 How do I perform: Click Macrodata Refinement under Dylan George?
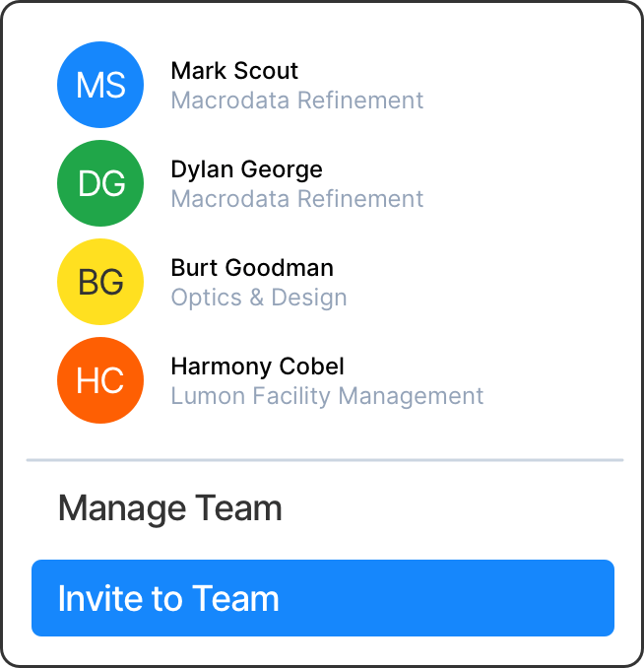tap(297, 199)
